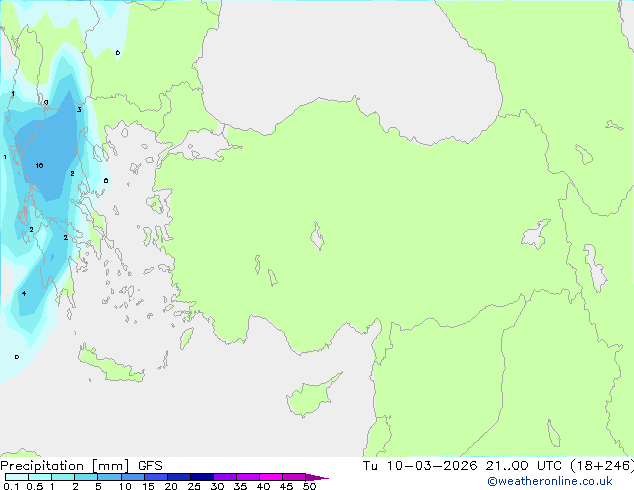Open the weatheronline.co.uk link
Viewport: 634px width, 490px height.
[550, 481]
